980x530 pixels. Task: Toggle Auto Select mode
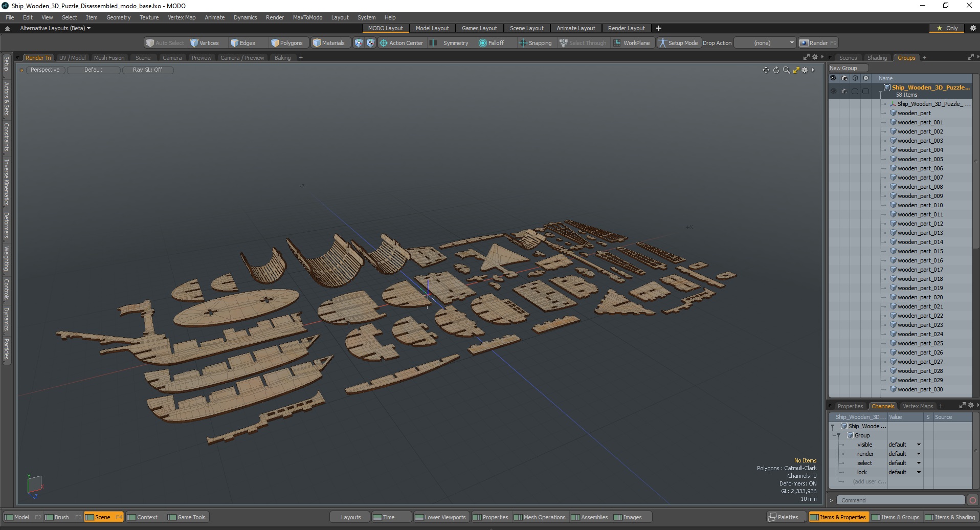click(165, 43)
